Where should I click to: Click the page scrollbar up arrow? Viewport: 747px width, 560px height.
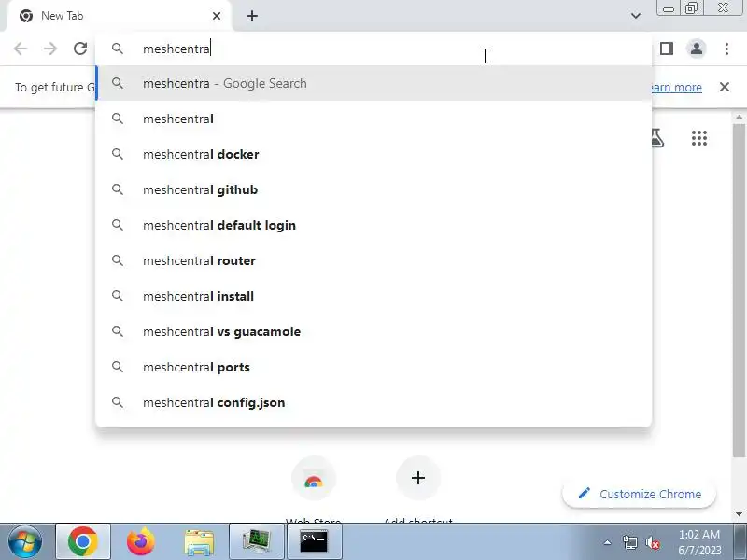[x=739, y=117]
